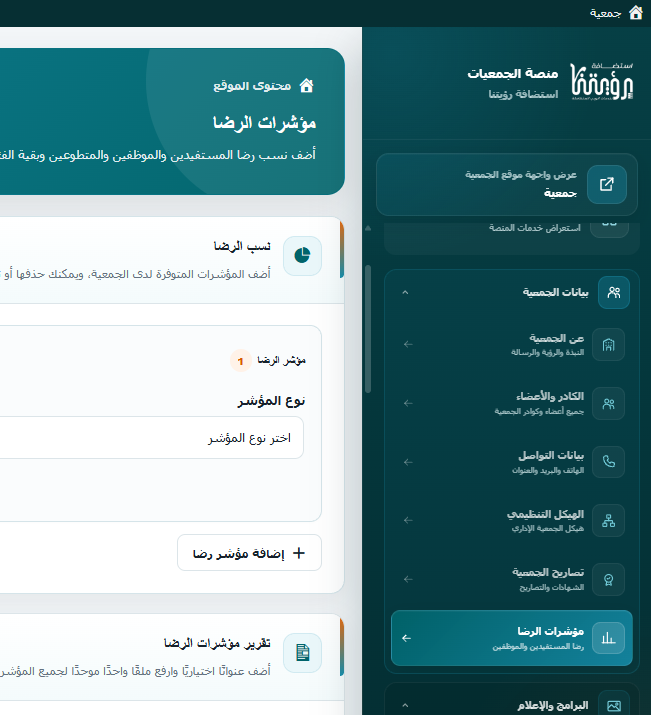Open عرض واجهة موقع الجمعية card
Image resolution: width=651 pixels, height=715 pixels.
pyautogui.click(x=507, y=184)
